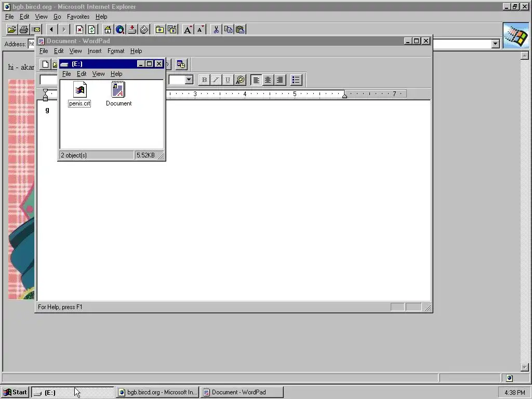The width and height of the screenshot is (532, 399).
Task: Click the system tray clock showing 4:38 PM
Action: pyautogui.click(x=514, y=393)
